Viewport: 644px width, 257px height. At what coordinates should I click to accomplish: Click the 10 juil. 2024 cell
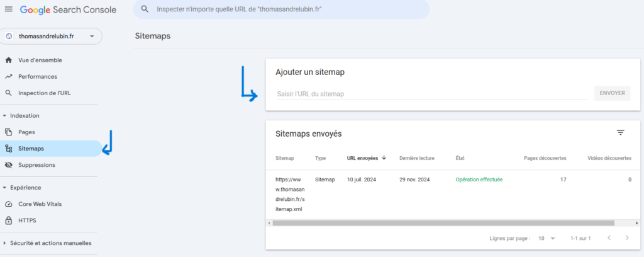point(362,180)
